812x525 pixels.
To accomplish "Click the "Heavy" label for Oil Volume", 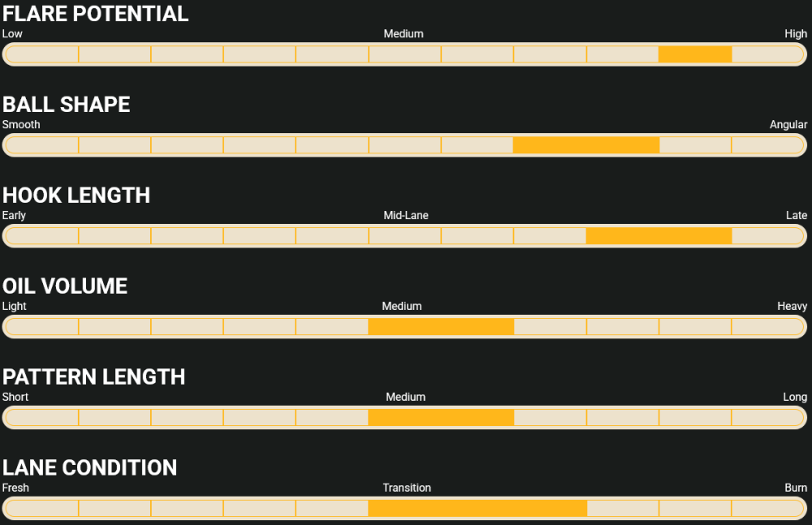I will pos(792,307).
